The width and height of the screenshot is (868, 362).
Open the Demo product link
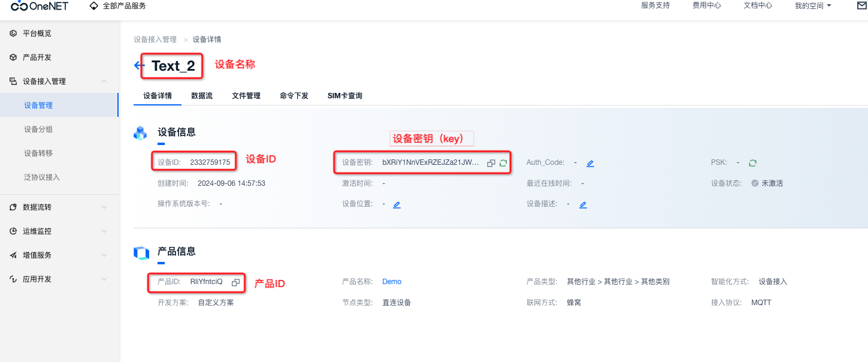pyautogui.click(x=392, y=282)
